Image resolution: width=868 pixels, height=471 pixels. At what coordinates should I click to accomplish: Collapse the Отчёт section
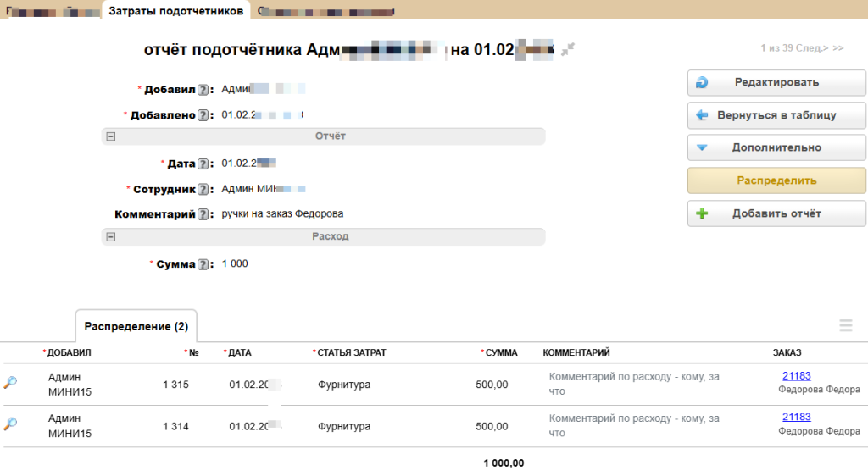click(x=111, y=136)
